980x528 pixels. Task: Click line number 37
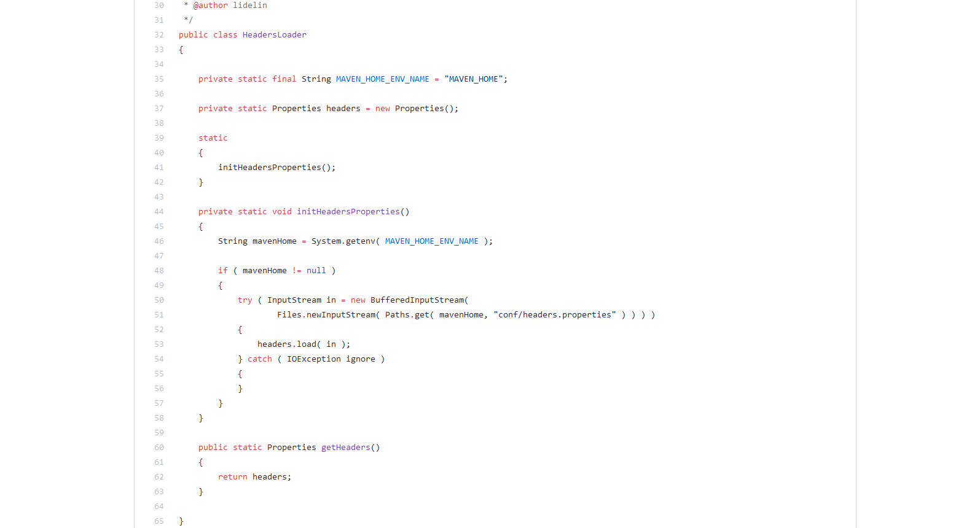159,109
